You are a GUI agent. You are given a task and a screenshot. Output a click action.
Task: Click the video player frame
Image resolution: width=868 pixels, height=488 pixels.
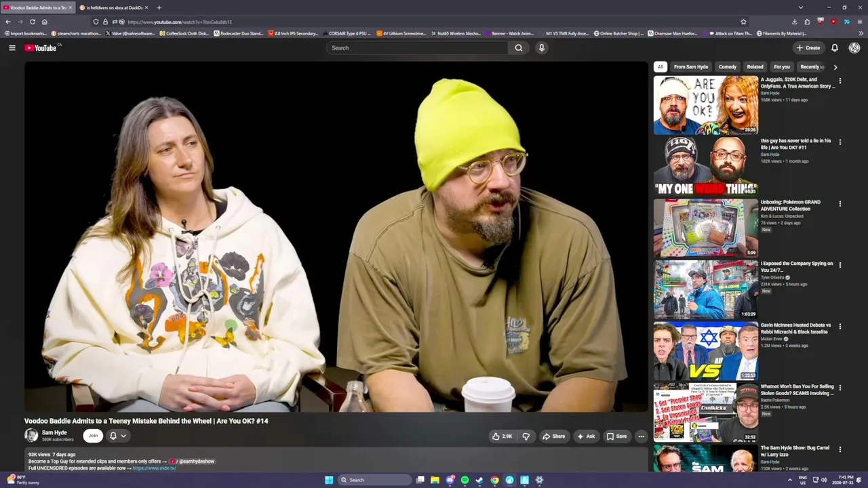point(336,237)
